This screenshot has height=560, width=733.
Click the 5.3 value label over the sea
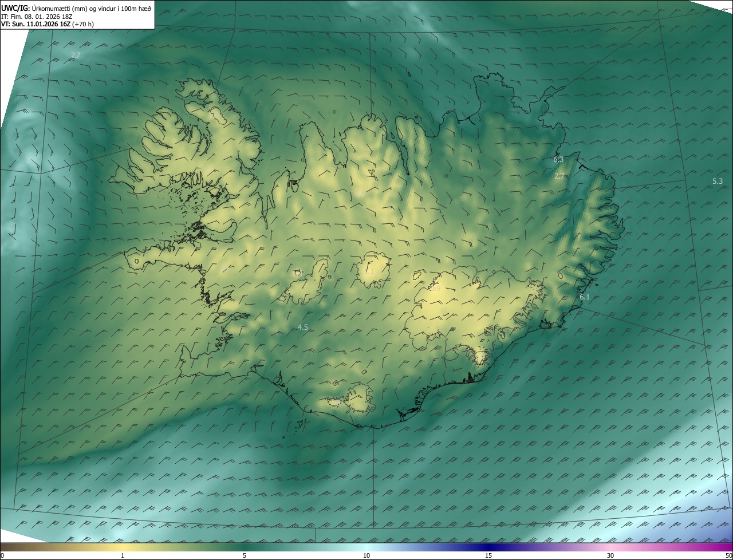pyautogui.click(x=718, y=181)
